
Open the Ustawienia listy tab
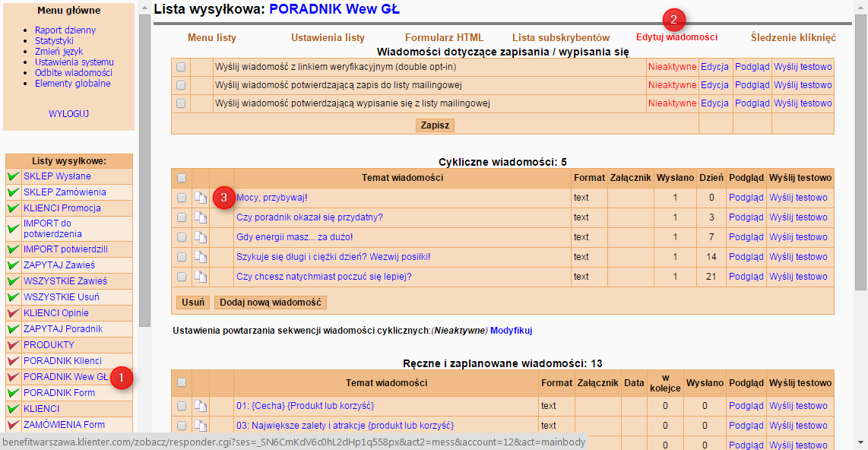pos(328,38)
